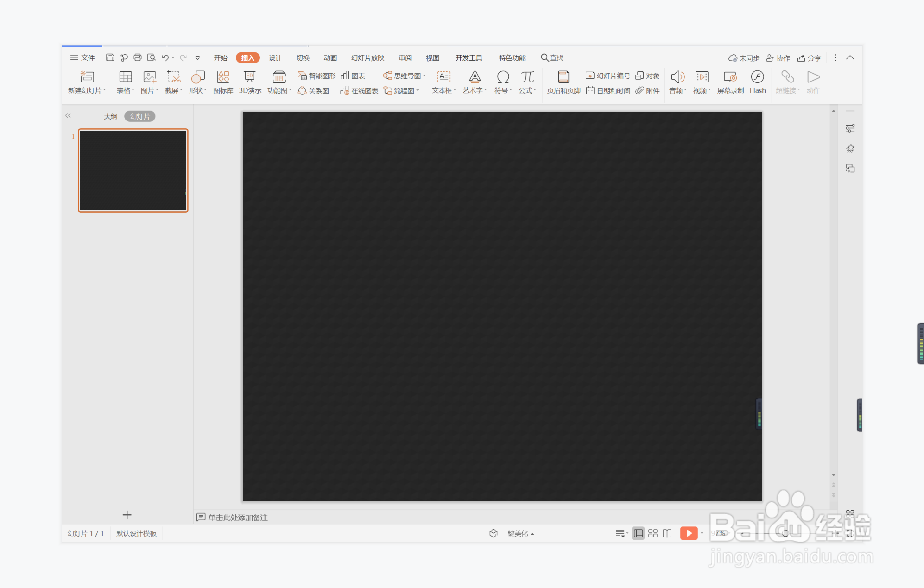The image size is (924, 588).
Task: Click the vertical three-dots more options icon
Action: tap(835, 57)
